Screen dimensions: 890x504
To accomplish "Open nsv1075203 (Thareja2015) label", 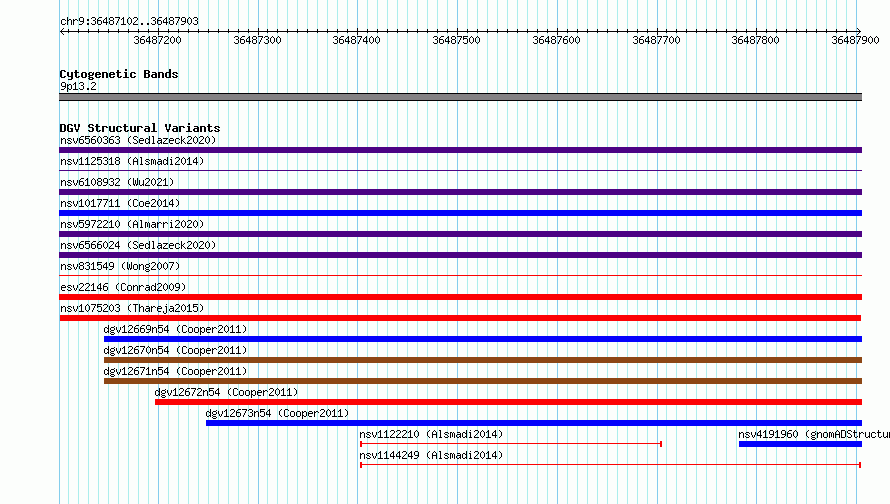I will (132, 308).
